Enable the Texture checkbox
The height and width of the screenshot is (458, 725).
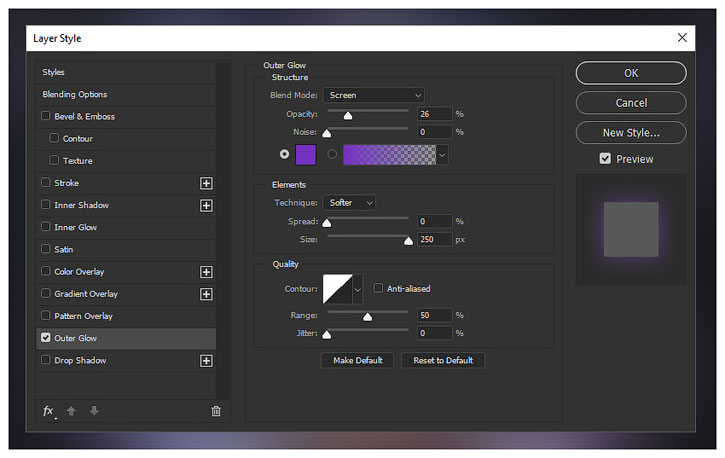point(54,160)
